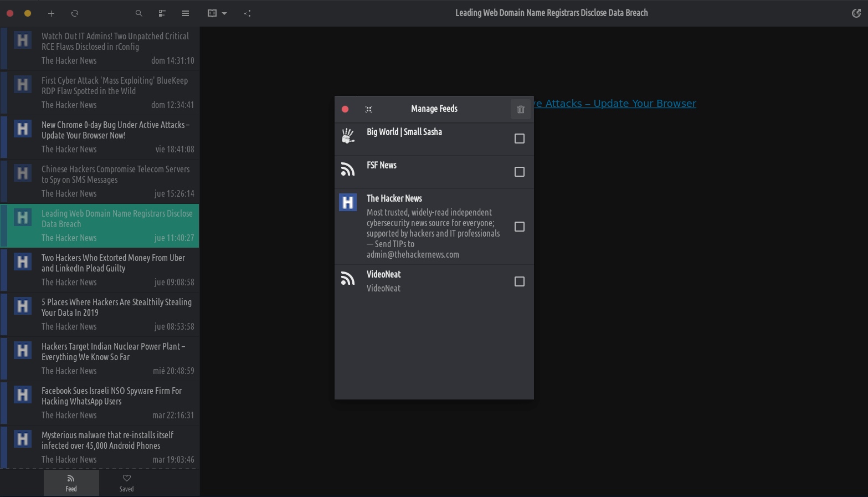This screenshot has height=497, width=868.
Task: Click timestamp dom 14:31:10
Action: (173, 60)
